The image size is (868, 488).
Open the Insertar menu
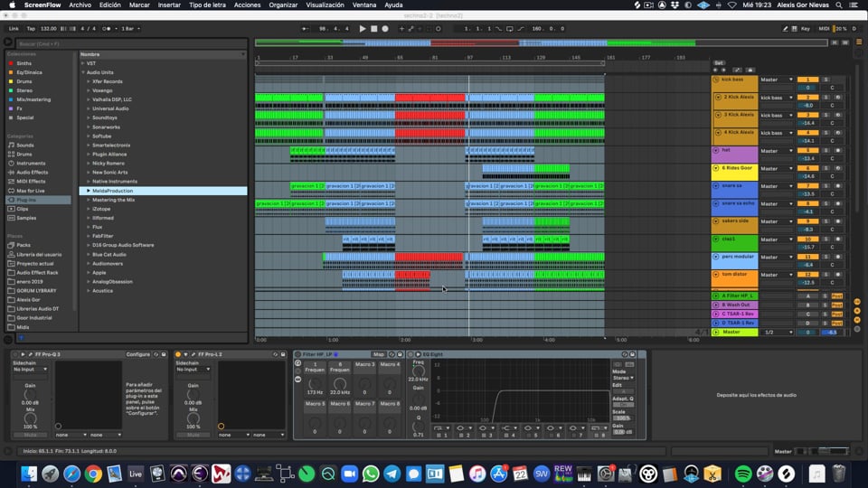pos(169,5)
